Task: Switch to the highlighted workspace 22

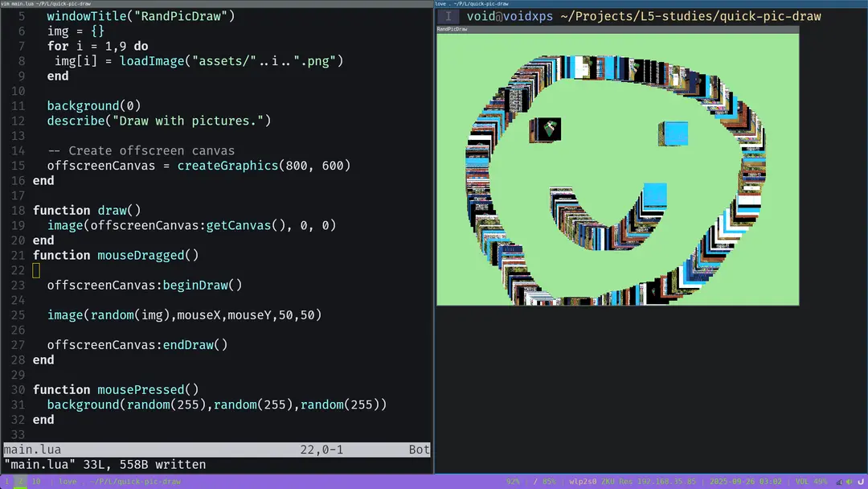Action: [19, 482]
